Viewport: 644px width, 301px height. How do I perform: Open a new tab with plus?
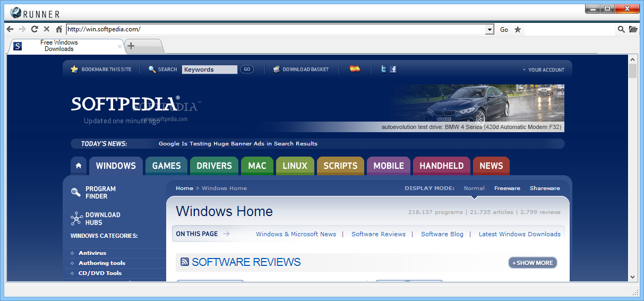click(131, 46)
